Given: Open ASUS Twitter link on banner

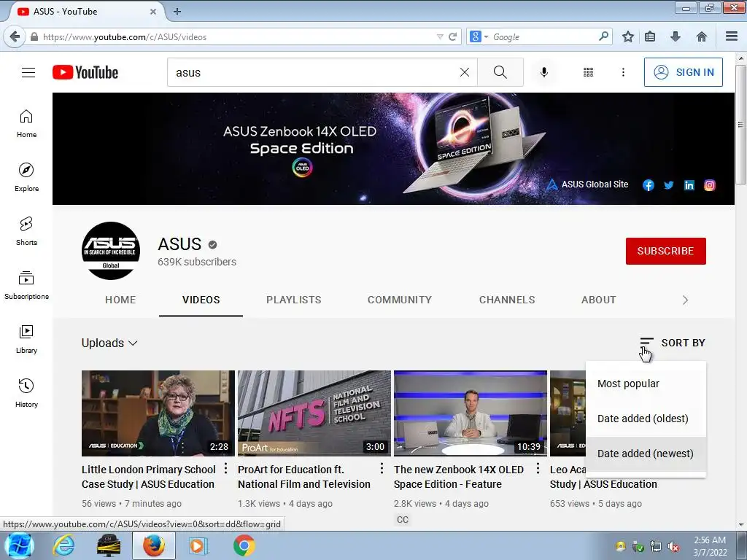Looking at the screenshot, I should click(669, 185).
